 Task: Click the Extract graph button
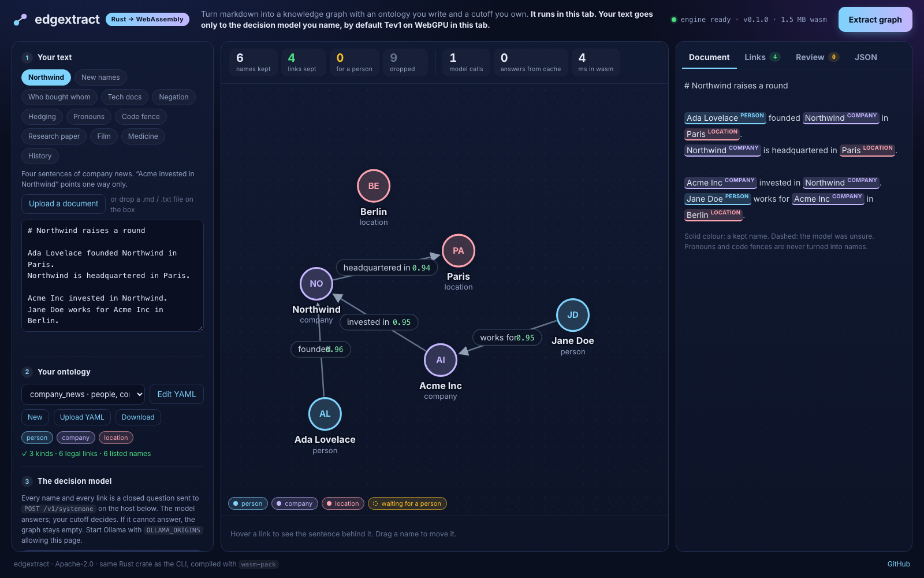tap(875, 20)
